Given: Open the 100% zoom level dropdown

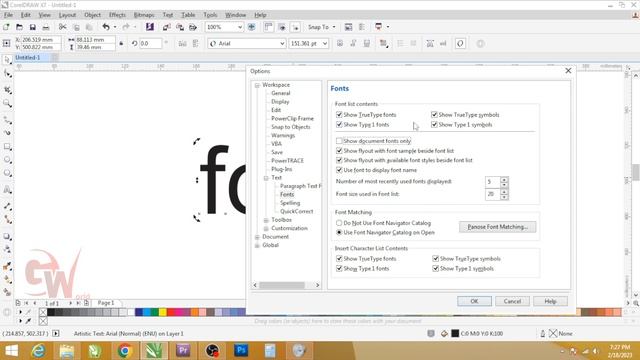Looking at the screenshot, I should pyautogui.click(x=240, y=27).
